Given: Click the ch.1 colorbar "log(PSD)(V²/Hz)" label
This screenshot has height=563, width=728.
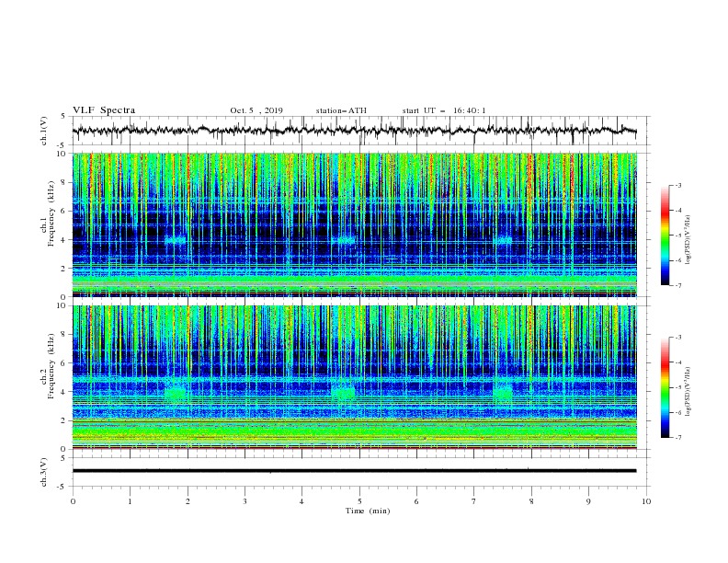Looking at the screenshot, I should coord(688,240).
